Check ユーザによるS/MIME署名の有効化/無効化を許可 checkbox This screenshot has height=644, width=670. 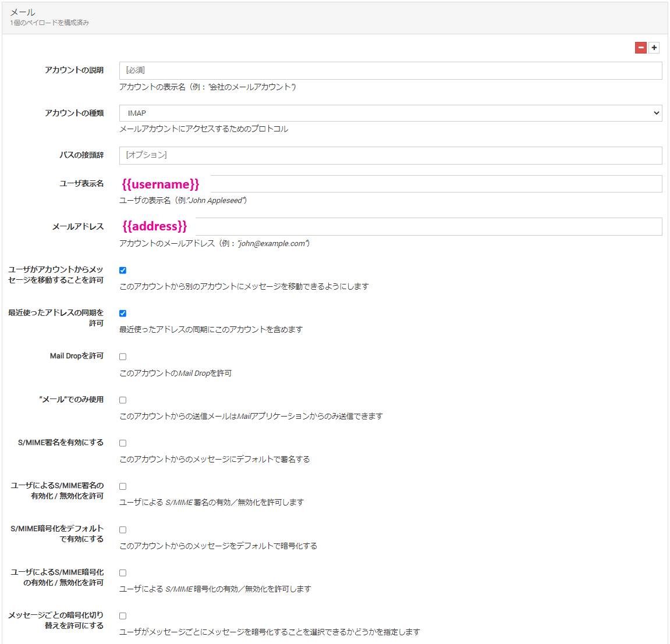click(x=123, y=486)
